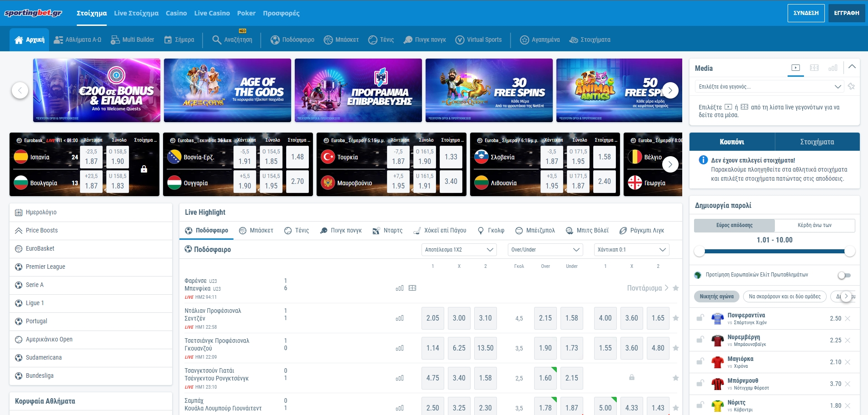The height and width of the screenshot is (415, 868).
Task: Open the Αναζήτηση search icon
Action: [x=217, y=40]
